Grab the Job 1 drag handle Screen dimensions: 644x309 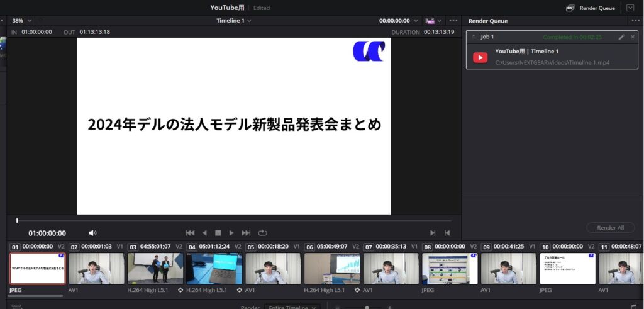click(473, 37)
